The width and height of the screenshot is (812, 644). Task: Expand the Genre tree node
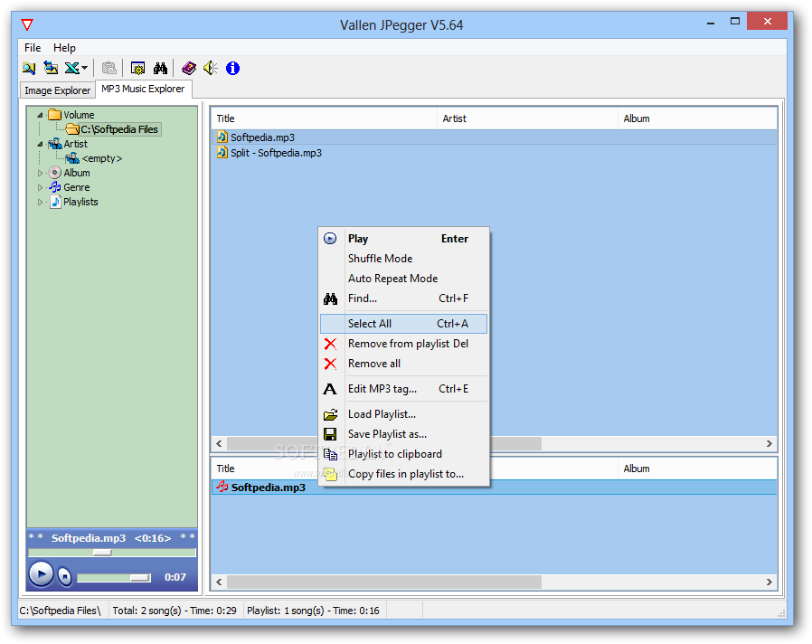pos(40,187)
